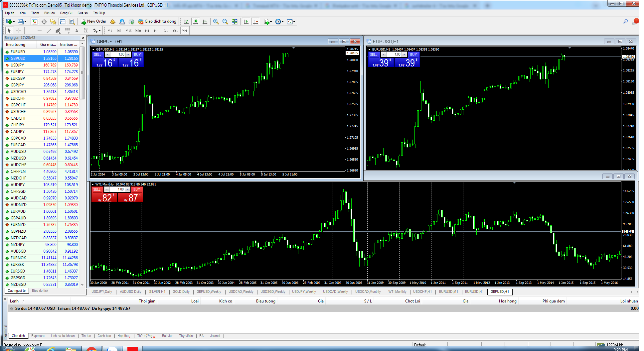Expand the indicators dropdown arrow
This screenshot has height=351, width=644.
point(271,22)
